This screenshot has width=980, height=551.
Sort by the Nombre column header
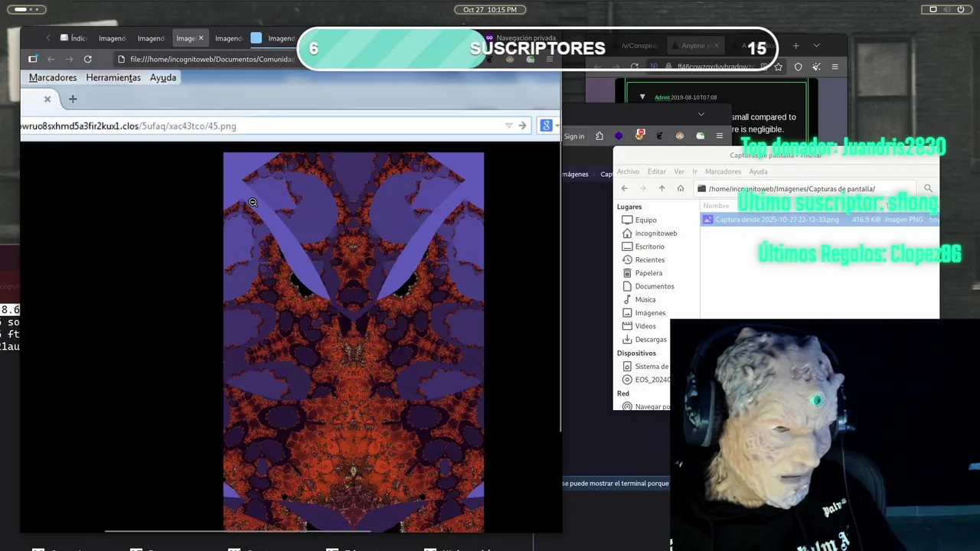[717, 206]
